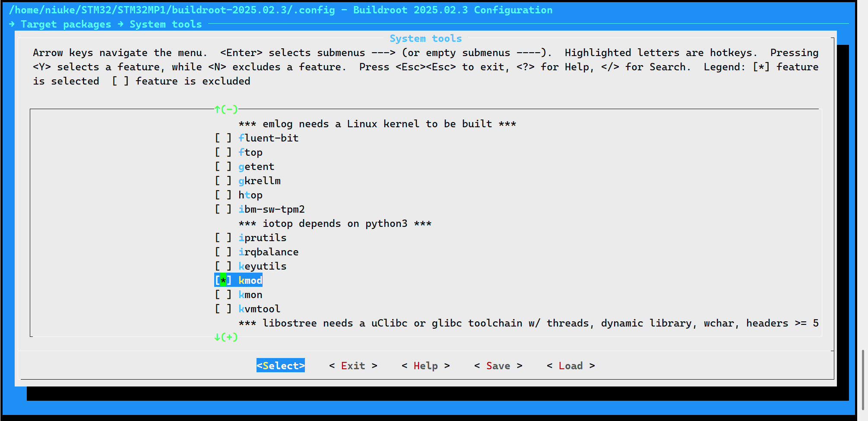868x421 pixels.
Task: Select the ftop package label
Action: pos(250,152)
